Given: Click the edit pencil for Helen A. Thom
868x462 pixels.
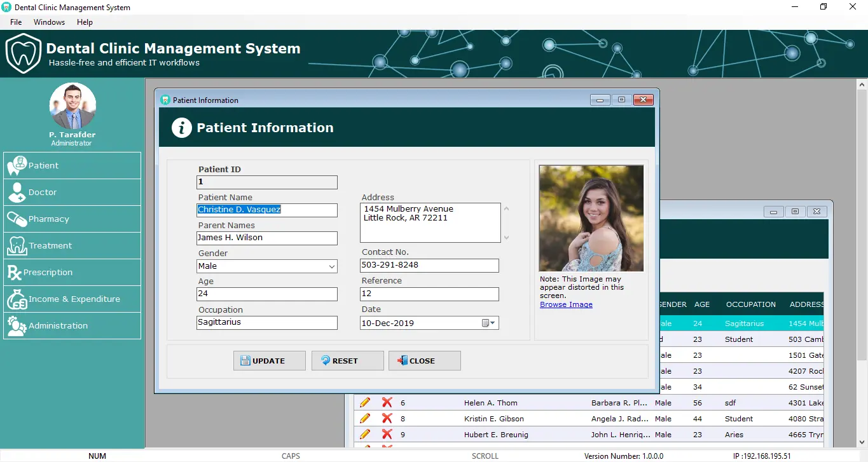Looking at the screenshot, I should click(365, 402).
